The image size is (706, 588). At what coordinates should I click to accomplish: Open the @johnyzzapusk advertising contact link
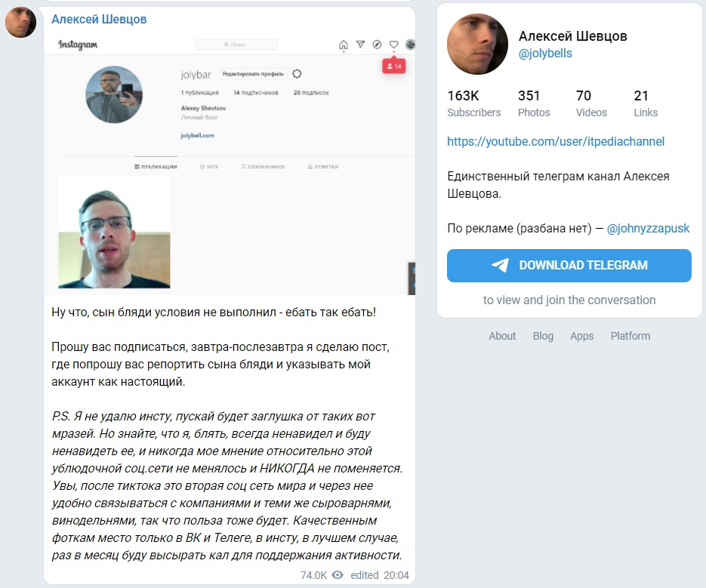(x=648, y=228)
